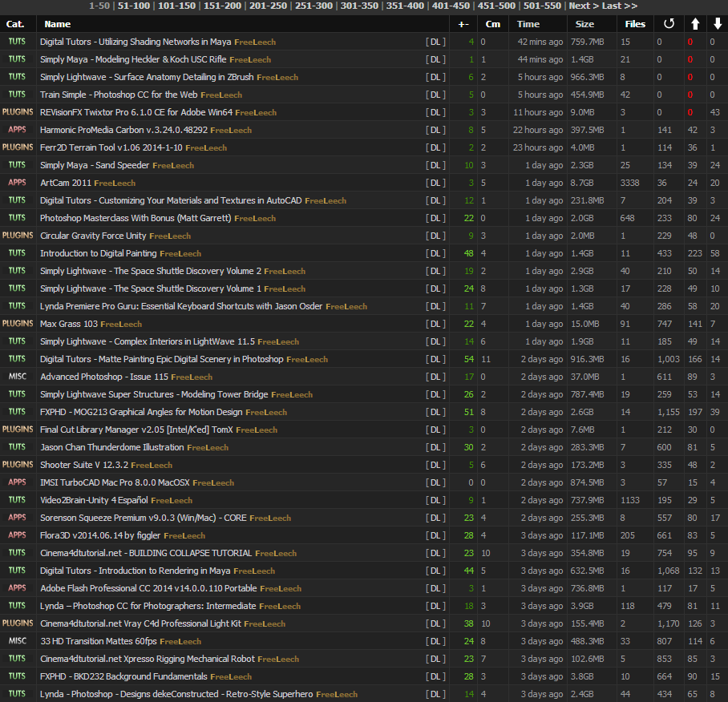Open Simply Lightwave Surface Anatomy Detailing in ZBrush

[147, 77]
